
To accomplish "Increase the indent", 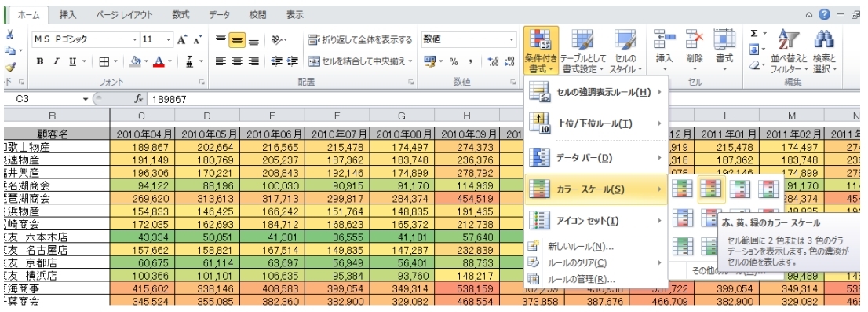I will pyautogui.click(x=293, y=61).
